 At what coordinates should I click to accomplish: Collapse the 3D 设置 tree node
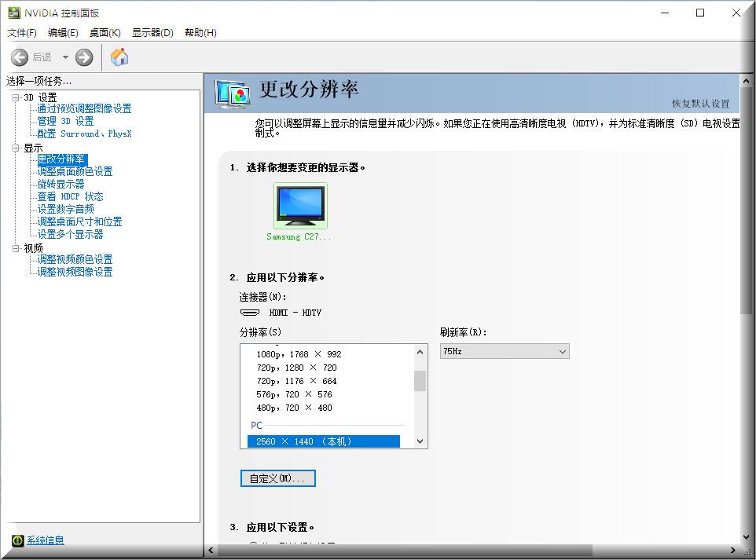(16, 98)
